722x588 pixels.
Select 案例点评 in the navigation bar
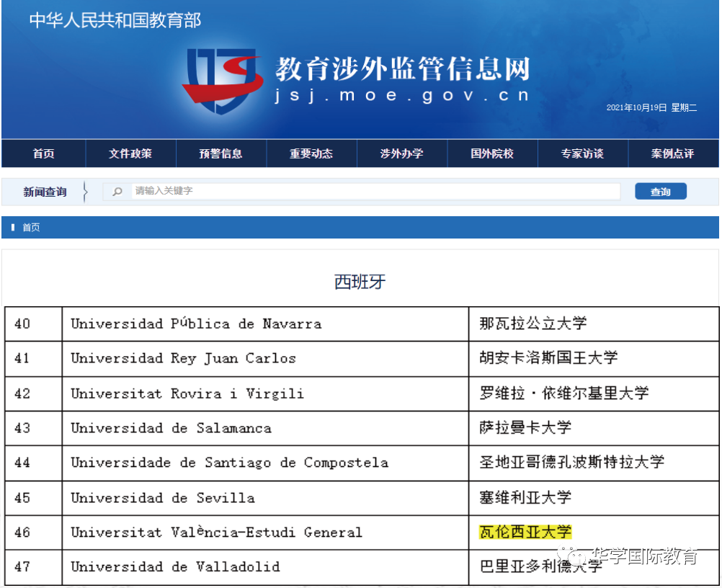pos(672,153)
